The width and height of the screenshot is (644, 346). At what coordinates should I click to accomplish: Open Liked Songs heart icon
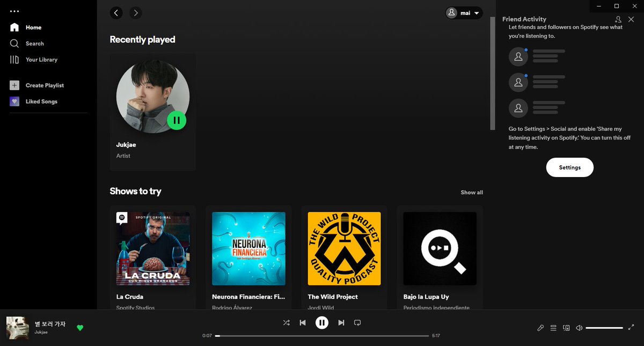[14, 101]
